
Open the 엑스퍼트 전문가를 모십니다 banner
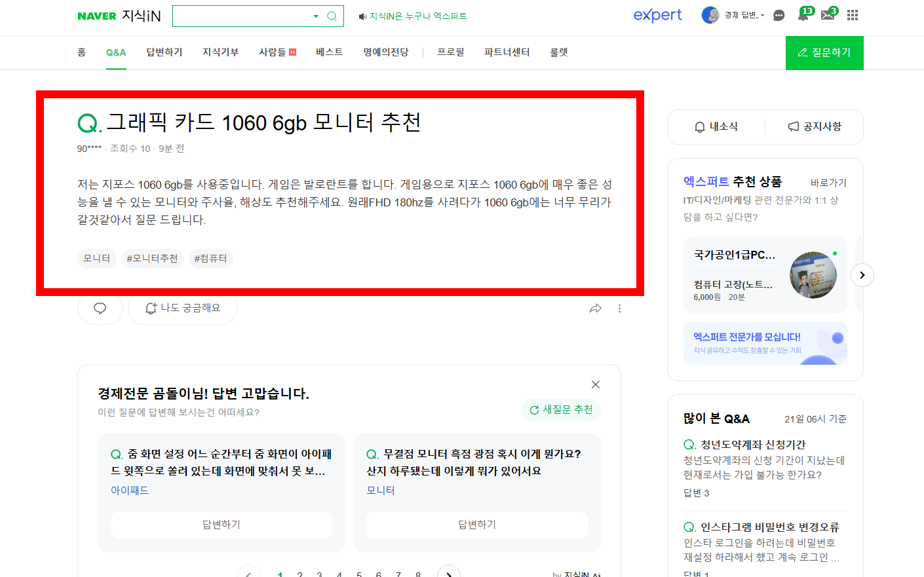pos(765,343)
